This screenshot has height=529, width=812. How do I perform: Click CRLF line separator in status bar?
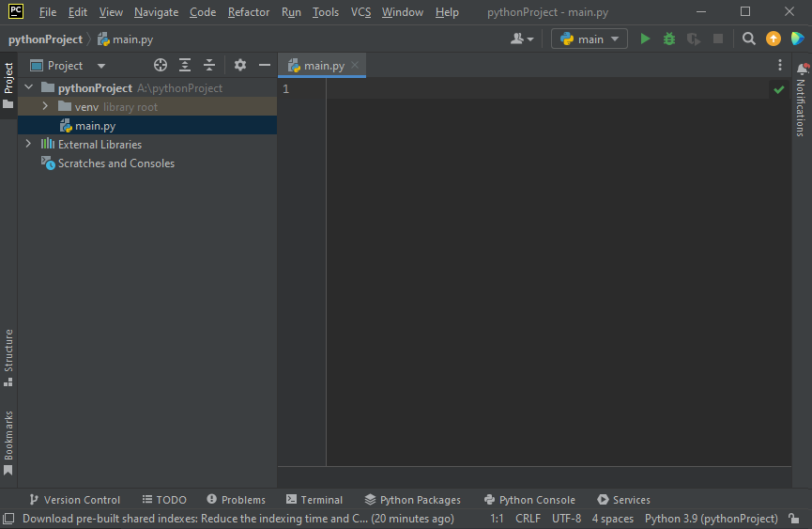point(528,519)
